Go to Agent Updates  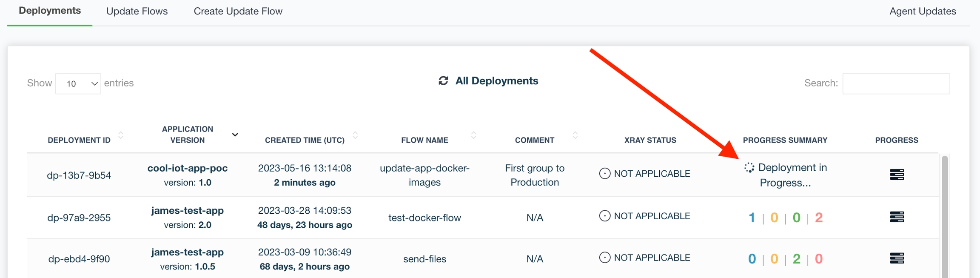(923, 11)
